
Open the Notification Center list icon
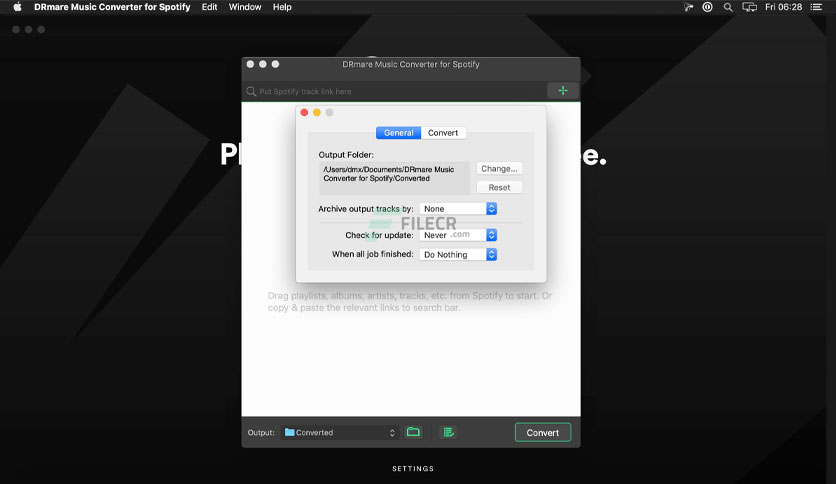[x=816, y=7]
